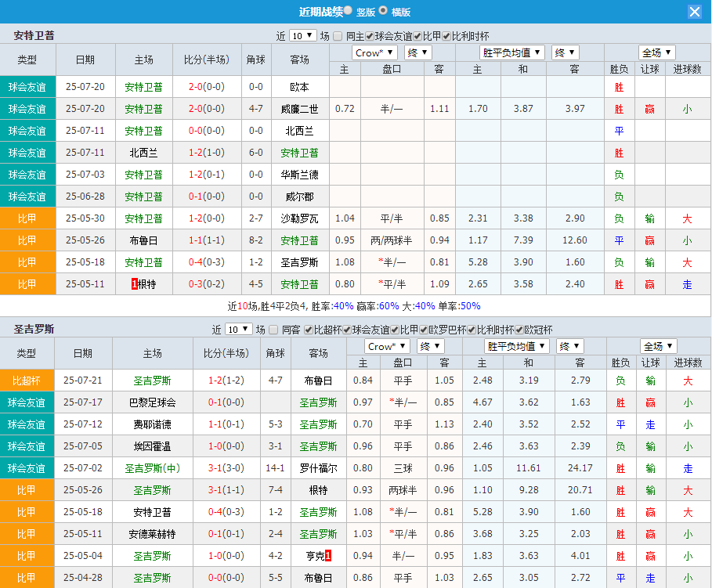Click the red card icon beside 亨克
712x588 pixels.
(329, 555)
